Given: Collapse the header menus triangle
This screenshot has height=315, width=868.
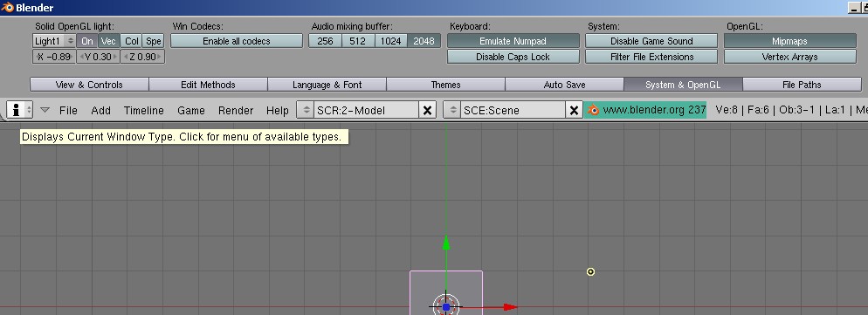Looking at the screenshot, I should coord(45,110).
